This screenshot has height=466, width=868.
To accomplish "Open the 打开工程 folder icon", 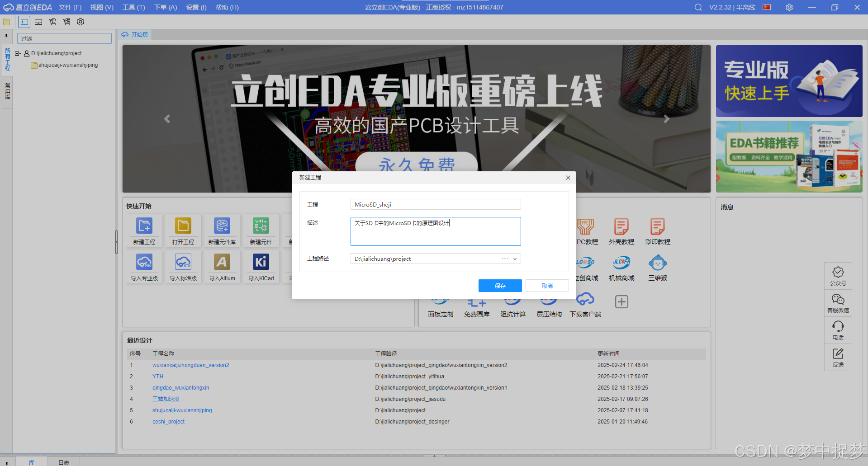I will (x=183, y=226).
